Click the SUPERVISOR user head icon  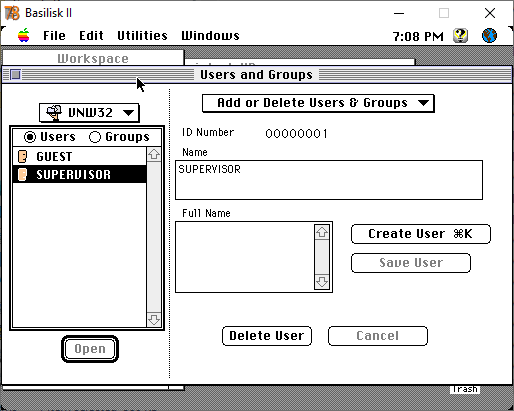coord(22,174)
